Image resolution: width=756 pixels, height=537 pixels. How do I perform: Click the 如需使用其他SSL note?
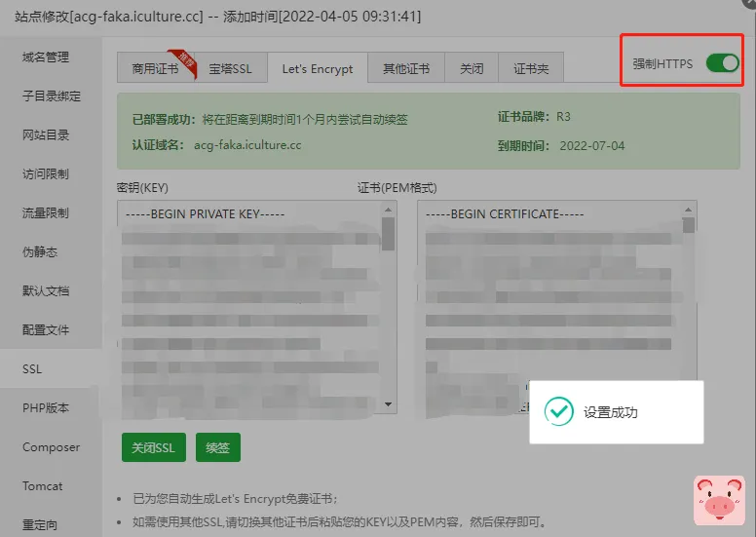click(340, 522)
